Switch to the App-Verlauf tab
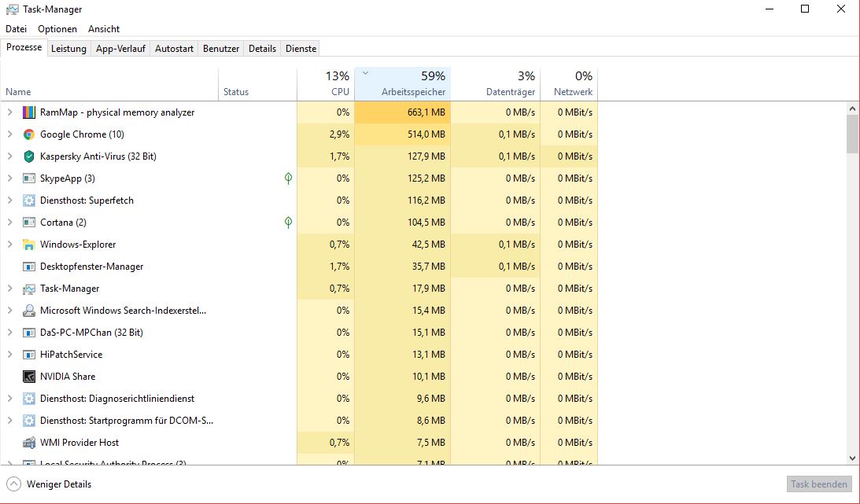Image resolution: width=860 pixels, height=504 pixels. (x=120, y=49)
